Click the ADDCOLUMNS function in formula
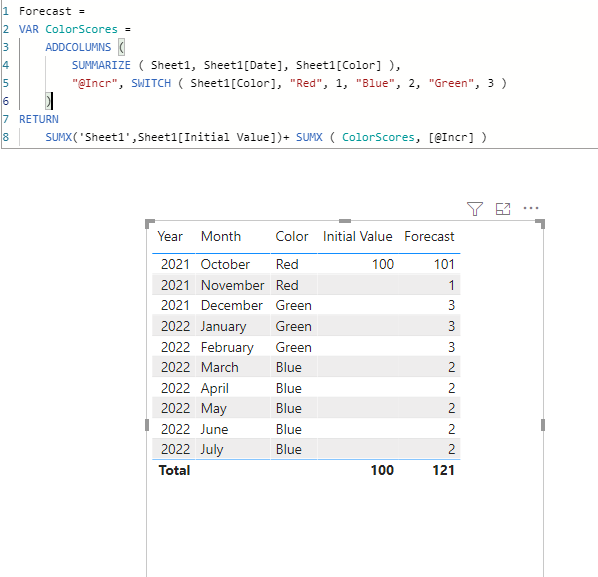The height and width of the screenshot is (577, 598). [78, 47]
